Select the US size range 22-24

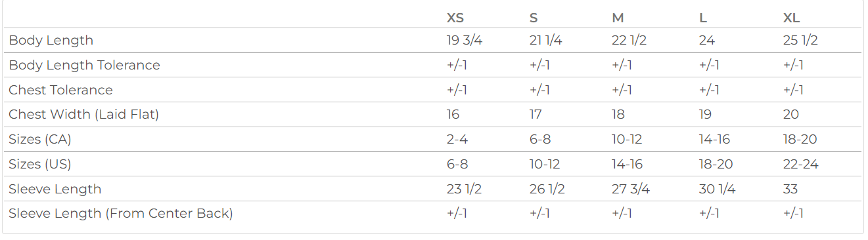coord(800,165)
